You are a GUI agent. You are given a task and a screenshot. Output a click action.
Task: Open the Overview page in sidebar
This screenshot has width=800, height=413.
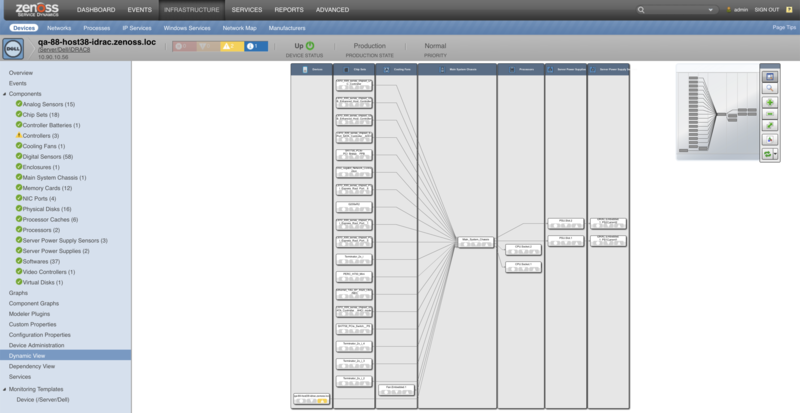point(20,72)
